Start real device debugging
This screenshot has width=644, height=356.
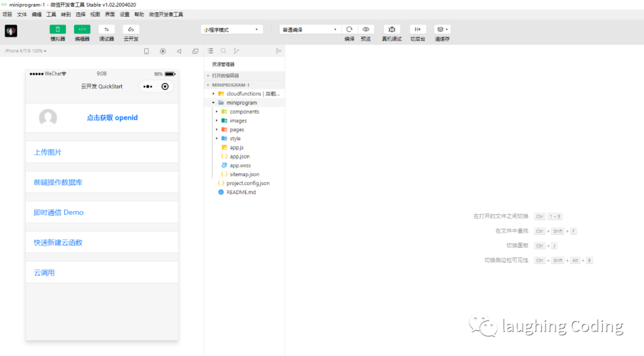coord(392,29)
